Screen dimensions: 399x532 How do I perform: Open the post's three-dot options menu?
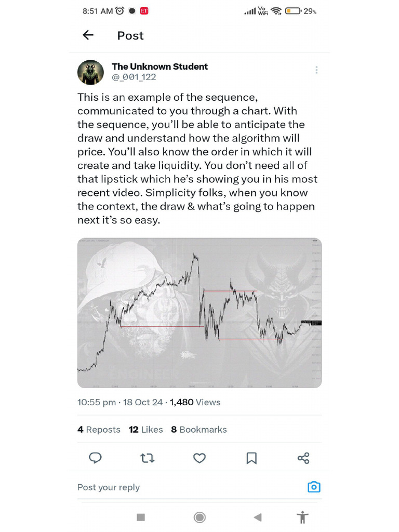click(x=316, y=70)
